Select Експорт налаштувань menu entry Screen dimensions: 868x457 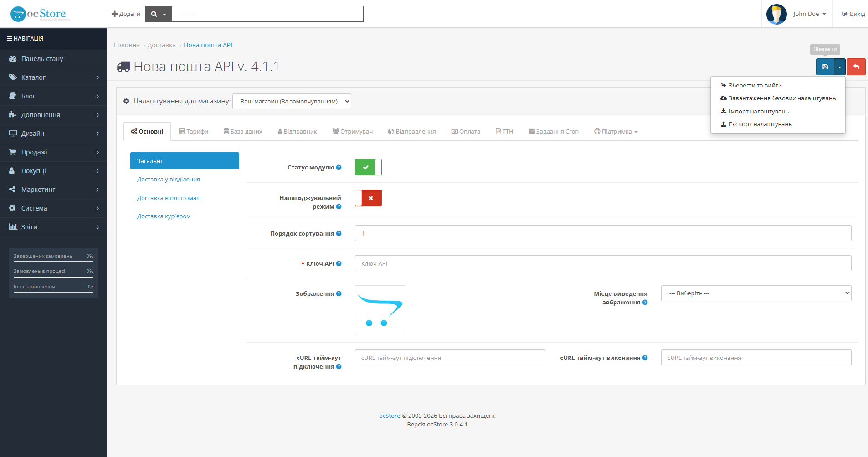click(778, 124)
